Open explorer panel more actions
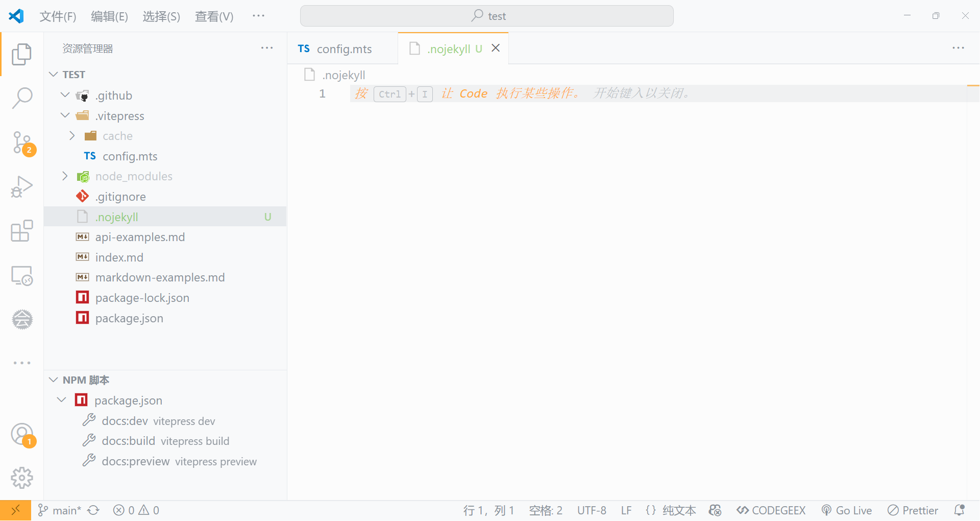This screenshot has height=521, width=980. [x=267, y=48]
